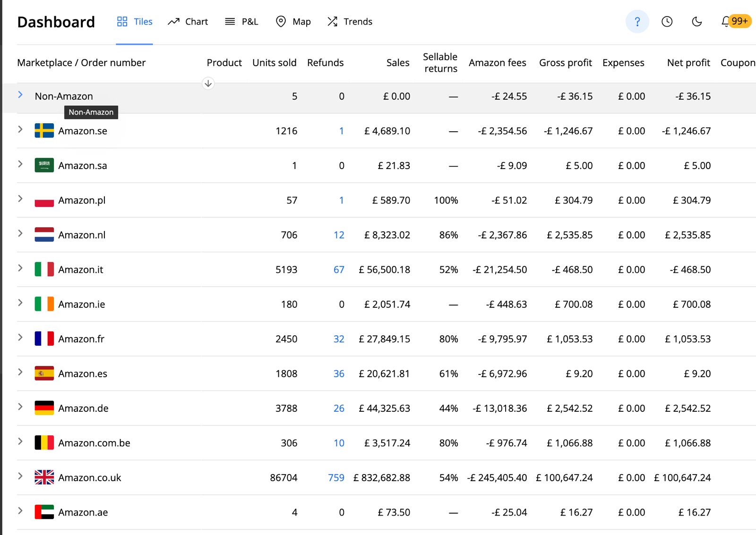Viewport: 756px width, 535px height.
Task: Click the Marketplace / Order number header
Action: [x=81, y=63]
